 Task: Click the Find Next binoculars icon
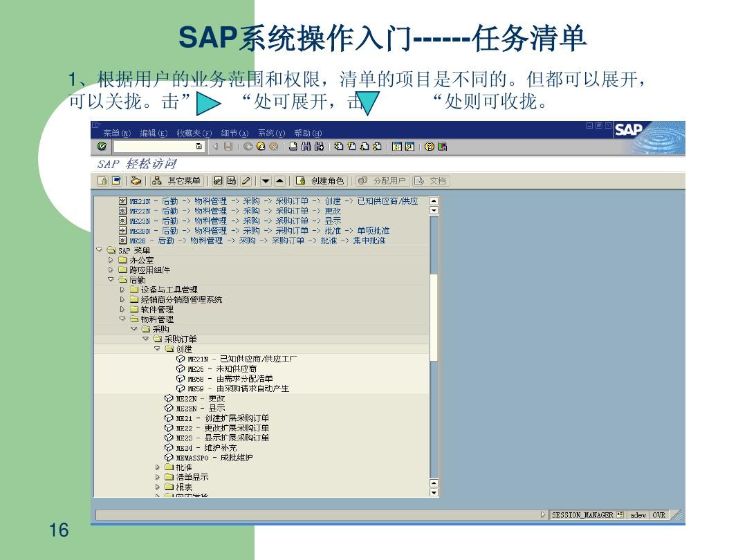319,147
